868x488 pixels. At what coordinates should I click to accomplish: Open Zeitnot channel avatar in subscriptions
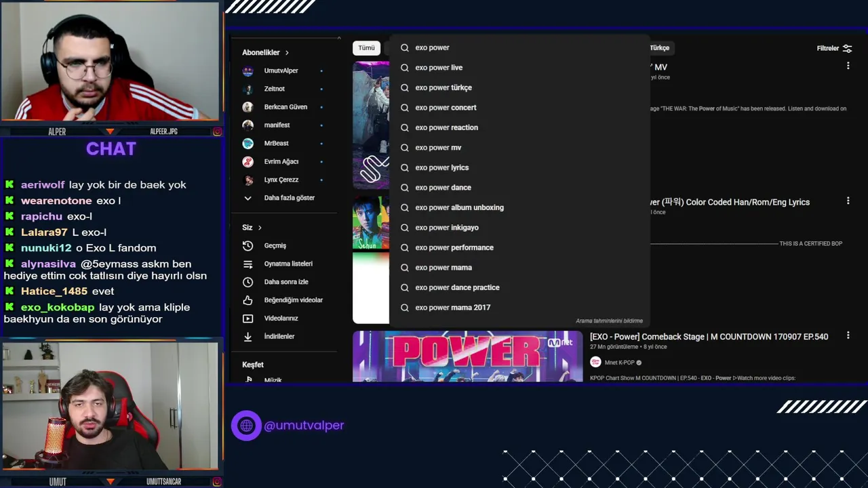pos(248,89)
